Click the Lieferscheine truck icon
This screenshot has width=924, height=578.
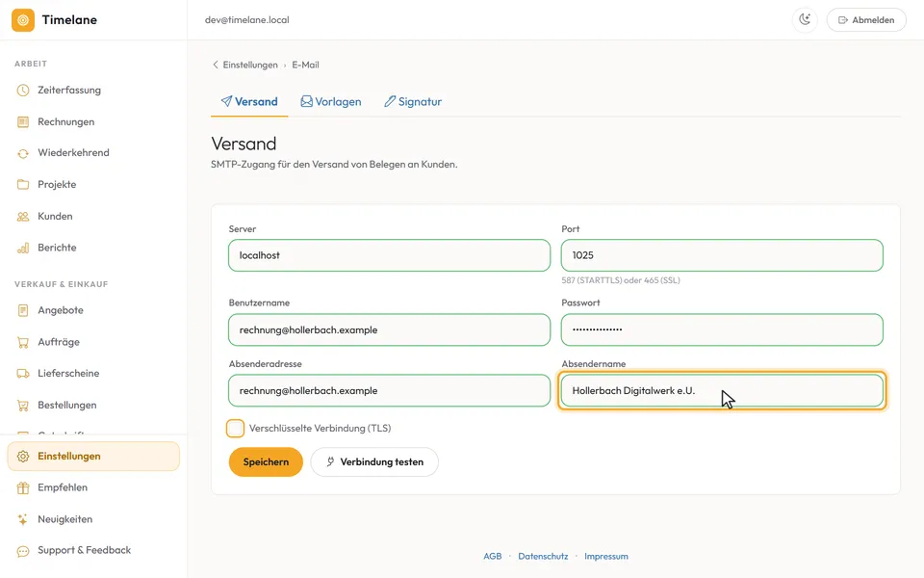pos(23,374)
